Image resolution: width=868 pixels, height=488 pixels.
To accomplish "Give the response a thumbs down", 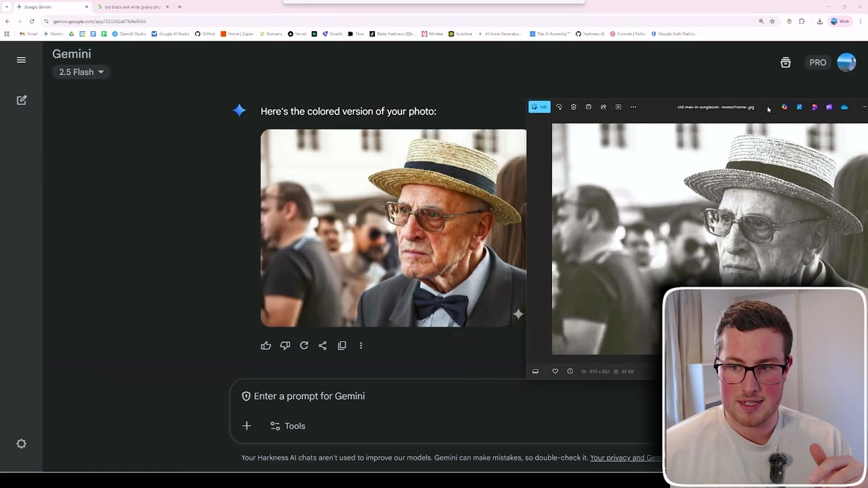I will click(285, 346).
